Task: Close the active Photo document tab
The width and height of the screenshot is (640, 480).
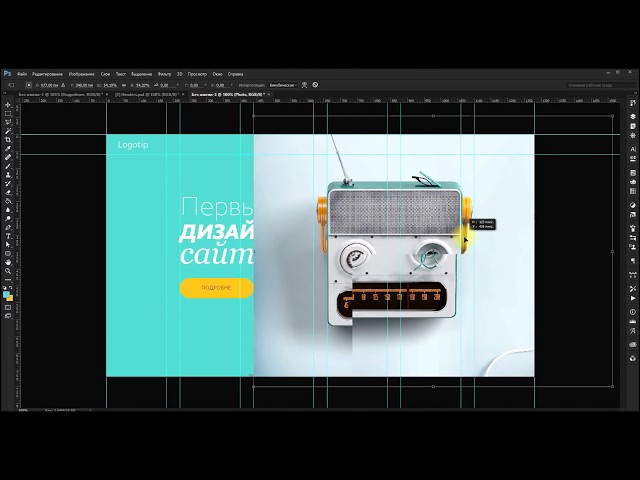Action: tap(269, 94)
